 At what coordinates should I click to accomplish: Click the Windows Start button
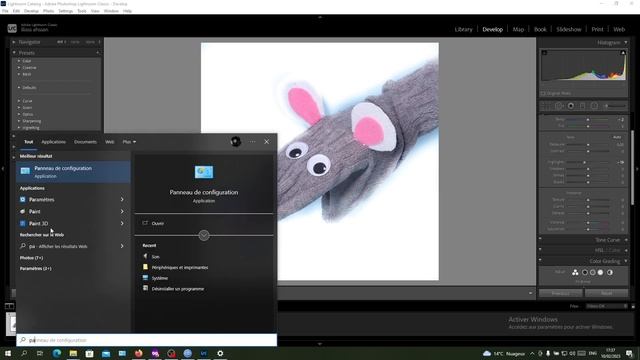click(8, 353)
